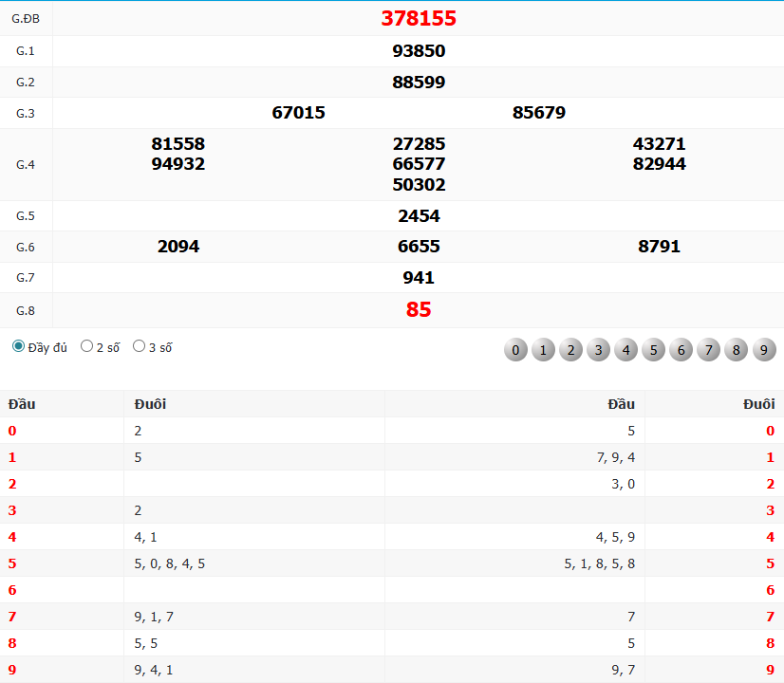Click the left 'Đầu' column header
The image size is (784, 683).
[22, 404]
